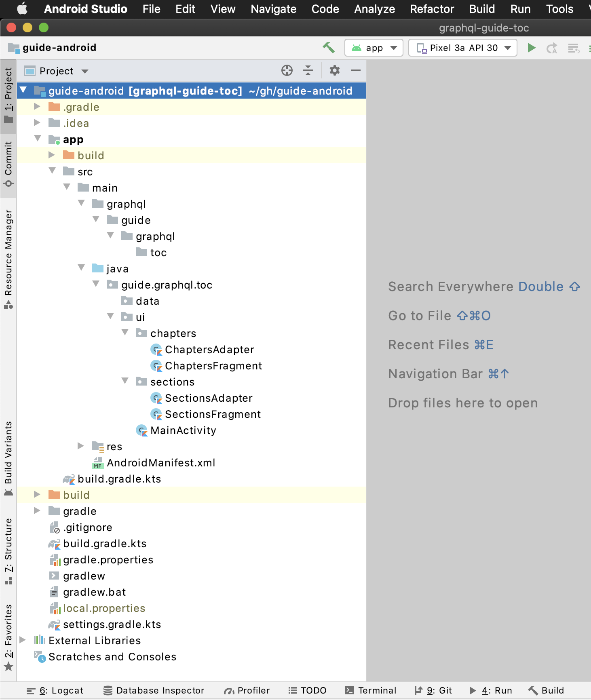Expand the .gradle folder
591x700 pixels.
pos(37,106)
